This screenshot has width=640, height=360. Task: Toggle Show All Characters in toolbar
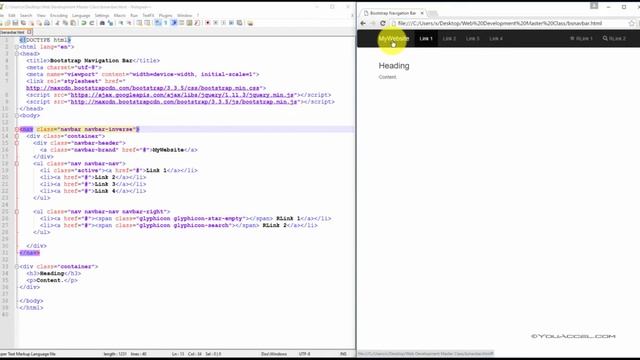click(165, 23)
